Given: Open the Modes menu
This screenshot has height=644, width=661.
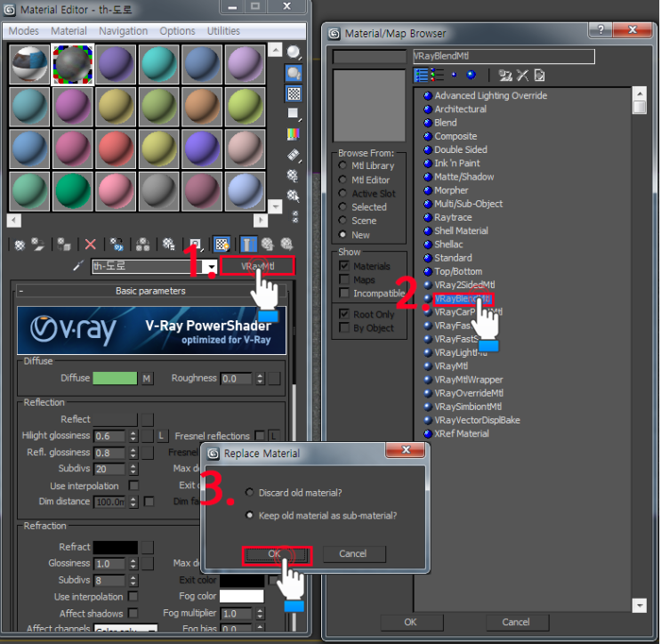Looking at the screenshot, I should [24, 31].
